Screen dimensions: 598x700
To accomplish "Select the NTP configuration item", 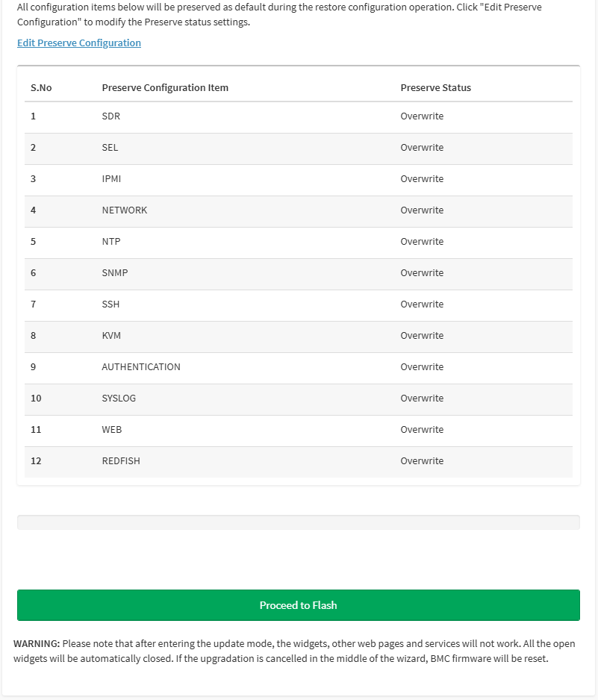I will tap(111, 242).
